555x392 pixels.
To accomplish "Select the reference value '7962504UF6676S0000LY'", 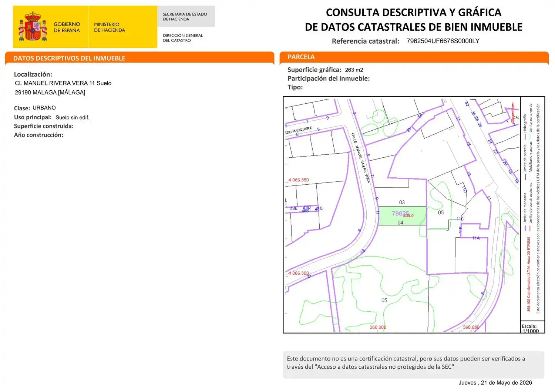I will [x=443, y=41].
